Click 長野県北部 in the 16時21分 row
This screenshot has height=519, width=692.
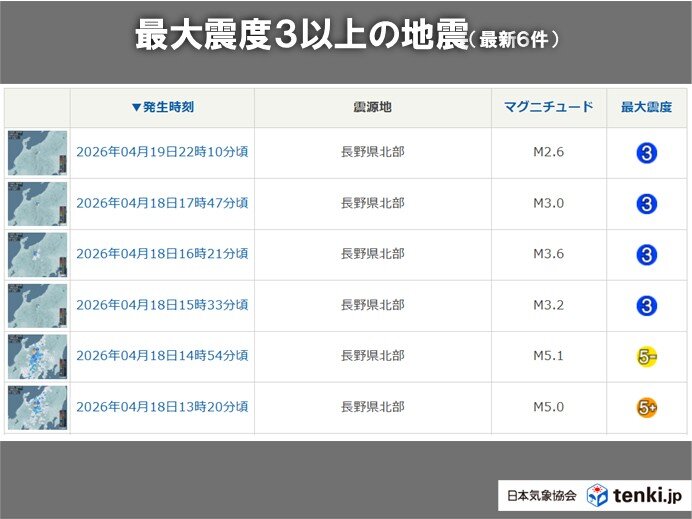pos(372,254)
